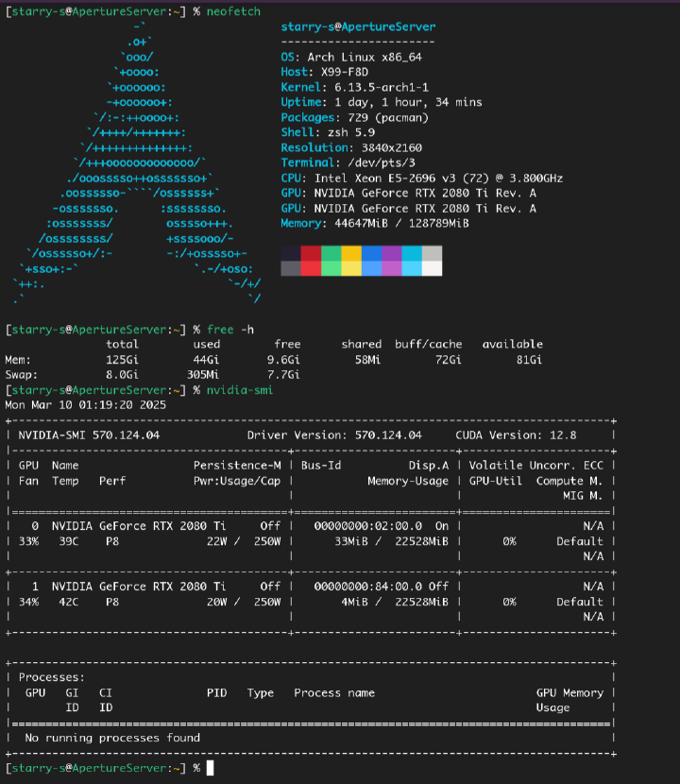Click the terminal cursor at the last prompt

[x=210, y=768]
